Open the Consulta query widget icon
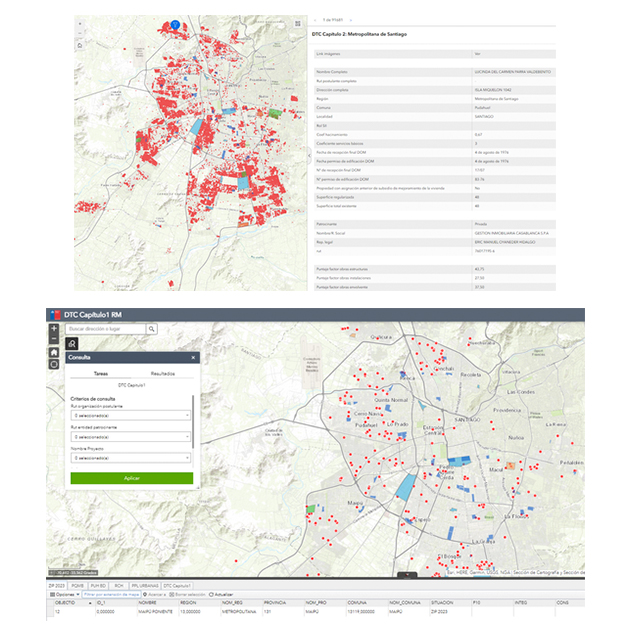This screenshot has width=630, height=630. (73, 343)
